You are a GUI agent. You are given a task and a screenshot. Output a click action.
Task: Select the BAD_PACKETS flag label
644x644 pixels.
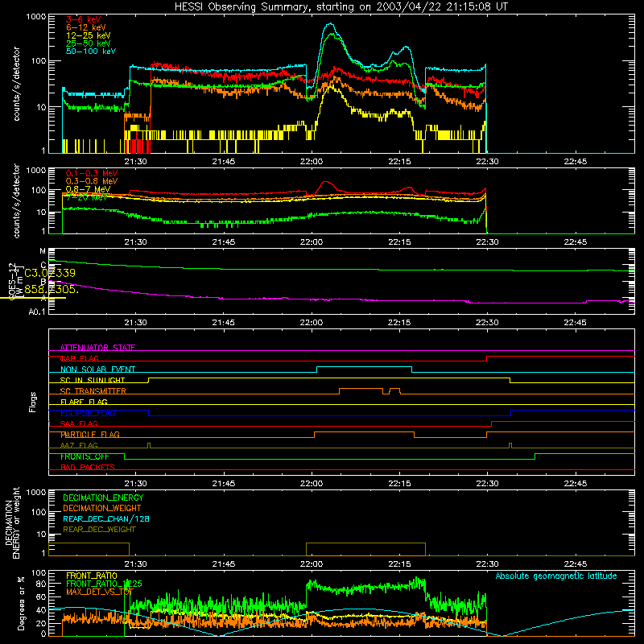pos(88,467)
